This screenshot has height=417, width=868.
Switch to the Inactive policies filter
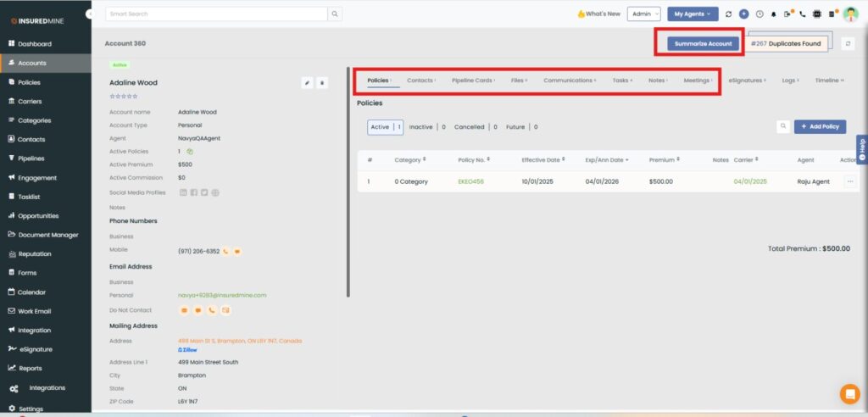tap(421, 127)
